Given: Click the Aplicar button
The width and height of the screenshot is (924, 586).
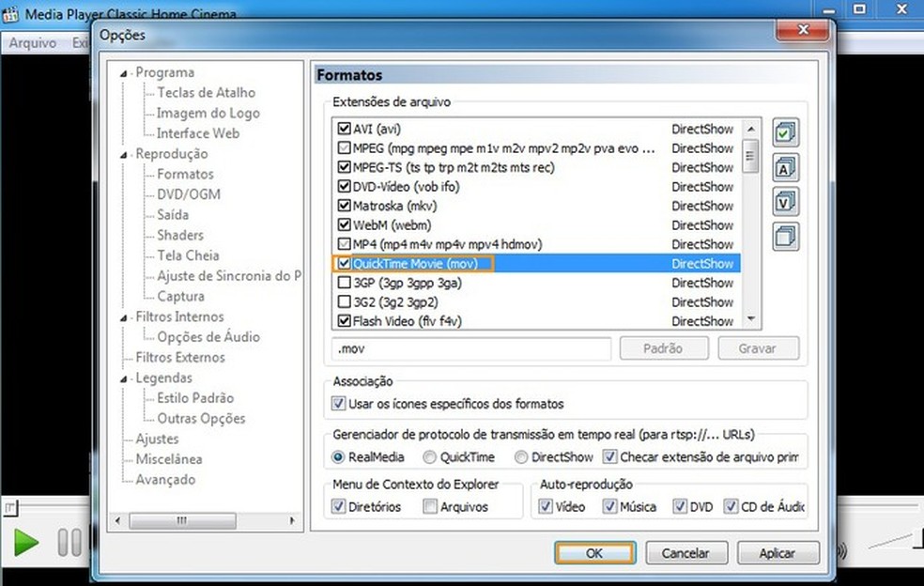Looking at the screenshot, I should [x=778, y=553].
